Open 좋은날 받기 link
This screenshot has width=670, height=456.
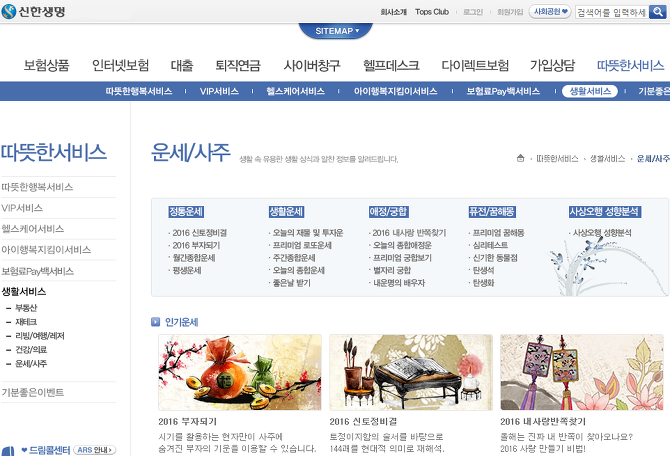tap(291, 282)
